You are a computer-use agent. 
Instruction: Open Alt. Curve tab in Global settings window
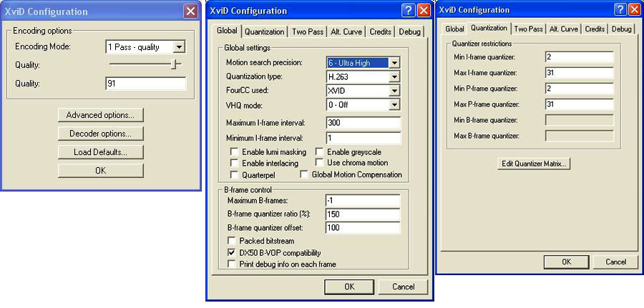click(x=346, y=32)
